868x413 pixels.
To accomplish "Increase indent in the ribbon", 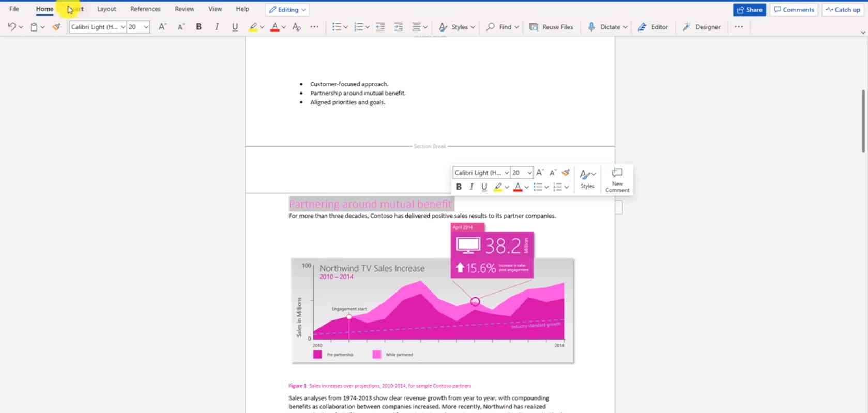I will [x=398, y=27].
